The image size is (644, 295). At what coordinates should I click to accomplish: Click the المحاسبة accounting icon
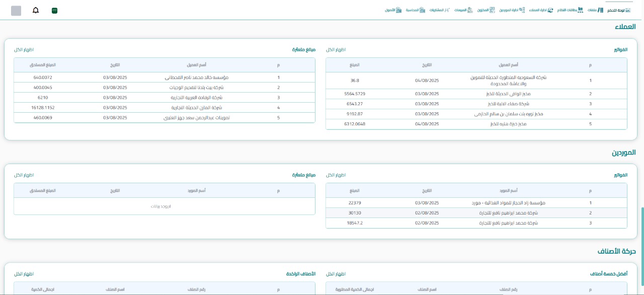pyautogui.click(x=423, y=10)
